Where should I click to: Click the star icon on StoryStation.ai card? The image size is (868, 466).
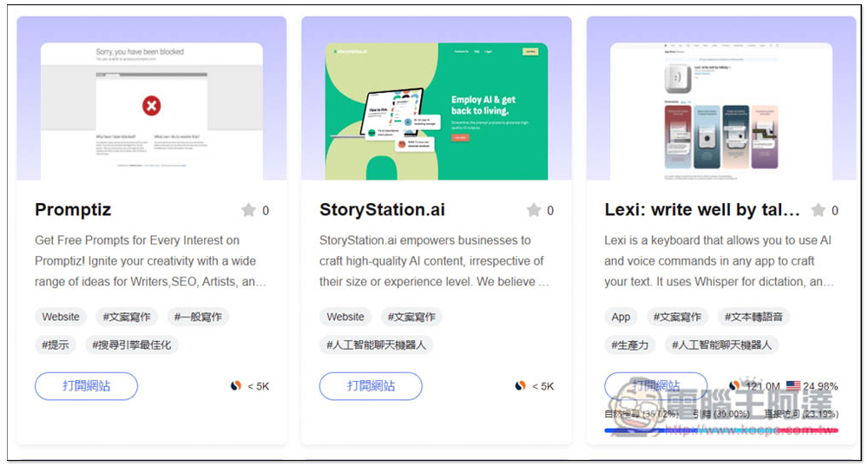tap(533, 210)
